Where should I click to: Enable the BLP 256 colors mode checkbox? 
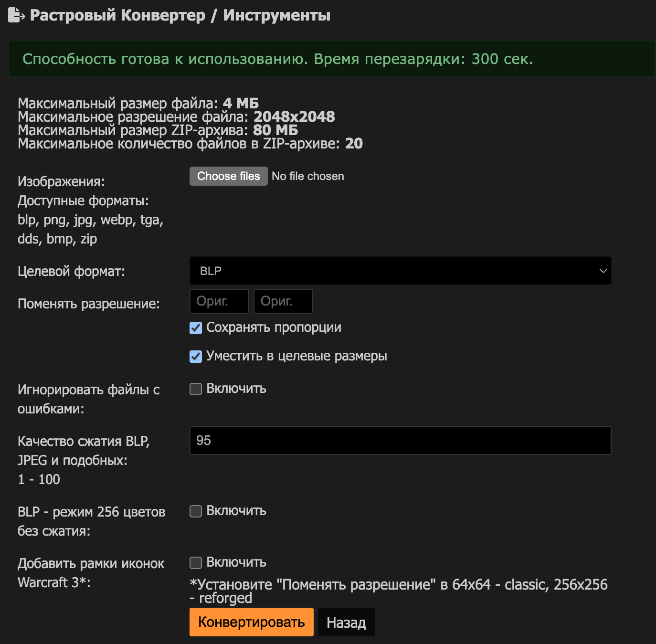(x=196, y=511)
